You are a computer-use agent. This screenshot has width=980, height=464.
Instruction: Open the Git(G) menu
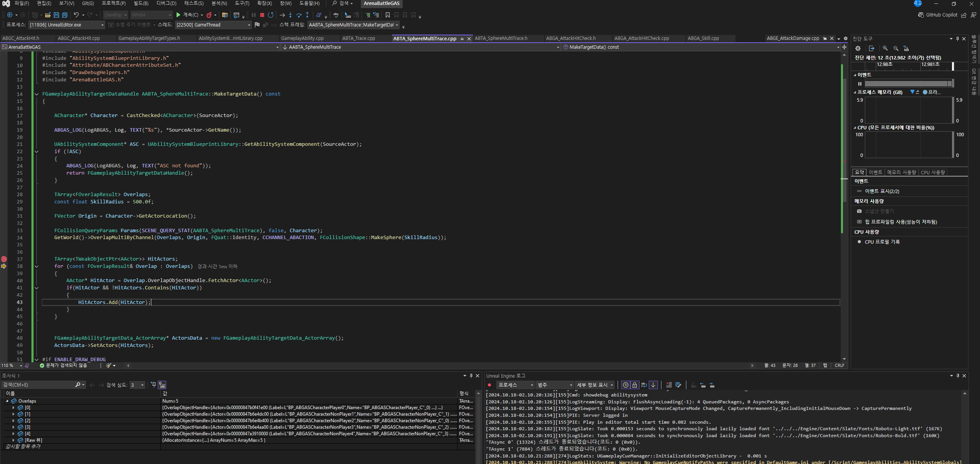click(x=88, y=3)
